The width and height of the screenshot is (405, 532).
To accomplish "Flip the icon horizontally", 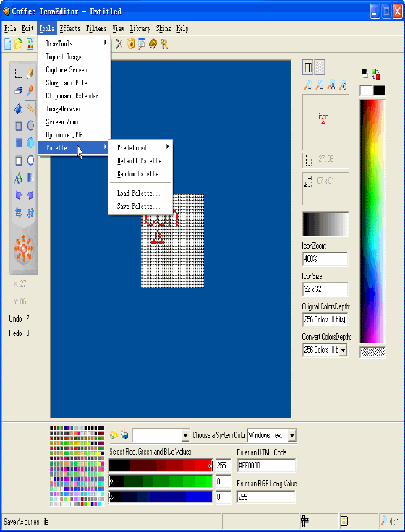I will tap(19, 213).
